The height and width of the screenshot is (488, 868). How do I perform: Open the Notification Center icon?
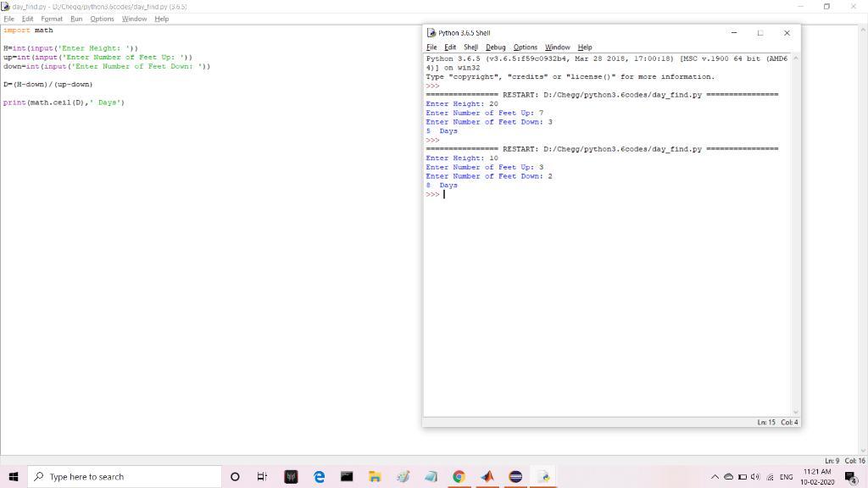point(851,477)
